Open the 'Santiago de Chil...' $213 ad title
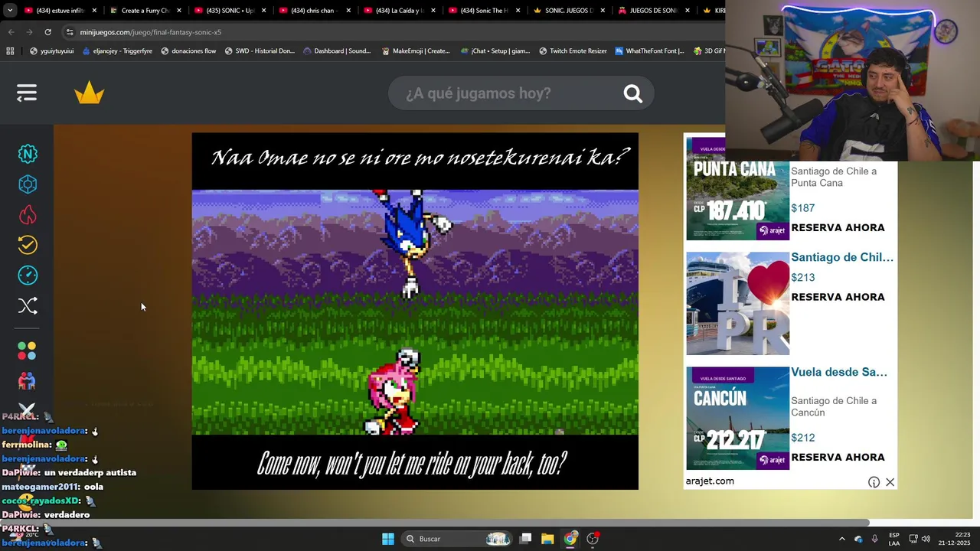Screen dimensions: 980x551 coord(842,257)
